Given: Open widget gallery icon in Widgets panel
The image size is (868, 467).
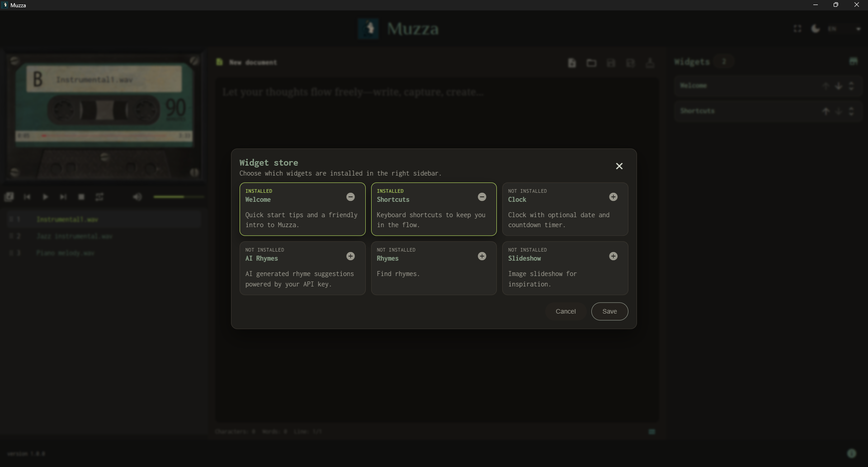Looking at the screenshot, I should pyautogui.click(x=854, y=61).
